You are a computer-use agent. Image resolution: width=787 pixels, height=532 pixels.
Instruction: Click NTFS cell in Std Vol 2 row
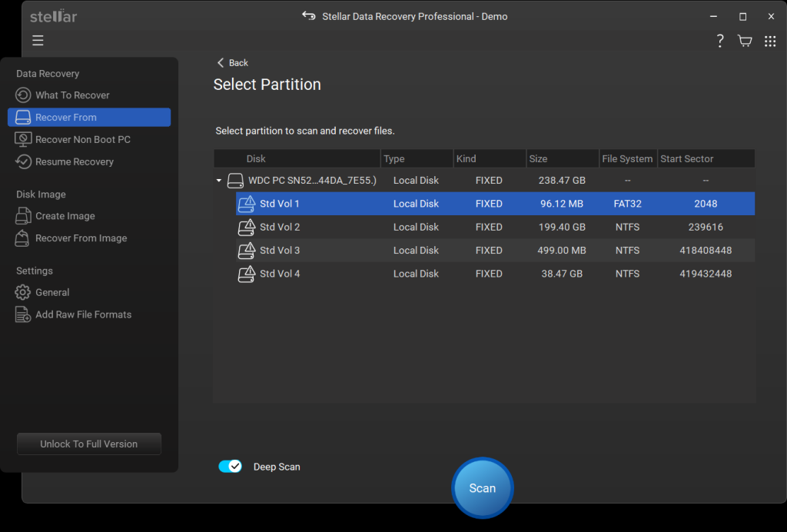tap(627, 227)
